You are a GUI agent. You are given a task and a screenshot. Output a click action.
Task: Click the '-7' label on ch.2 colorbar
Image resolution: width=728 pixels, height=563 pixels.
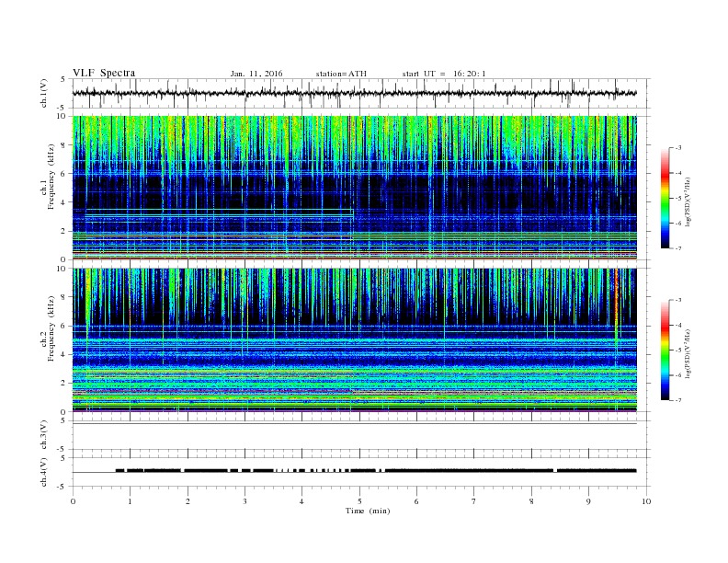click(677, 400)
